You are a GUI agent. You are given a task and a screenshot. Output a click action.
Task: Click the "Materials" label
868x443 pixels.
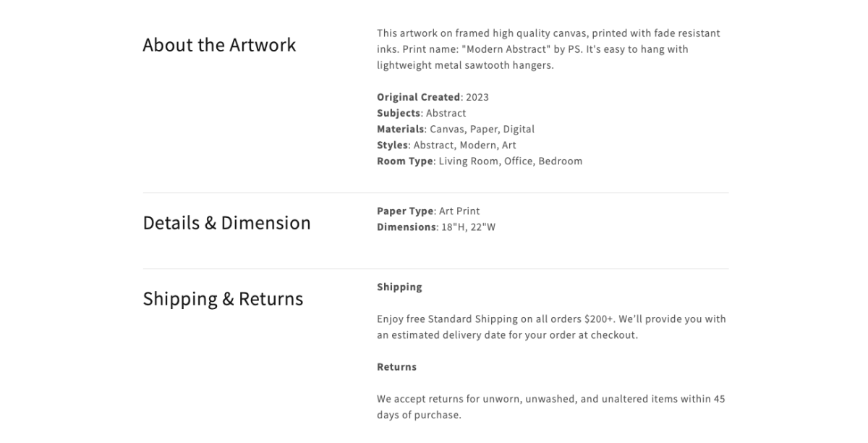[400, 129]
